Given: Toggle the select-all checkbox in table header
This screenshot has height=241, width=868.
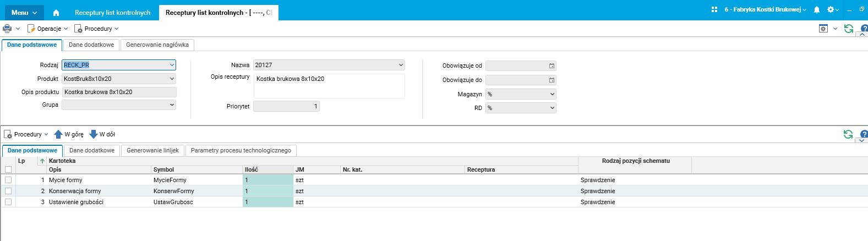Looking at the screenshot, I should [8, 169].
